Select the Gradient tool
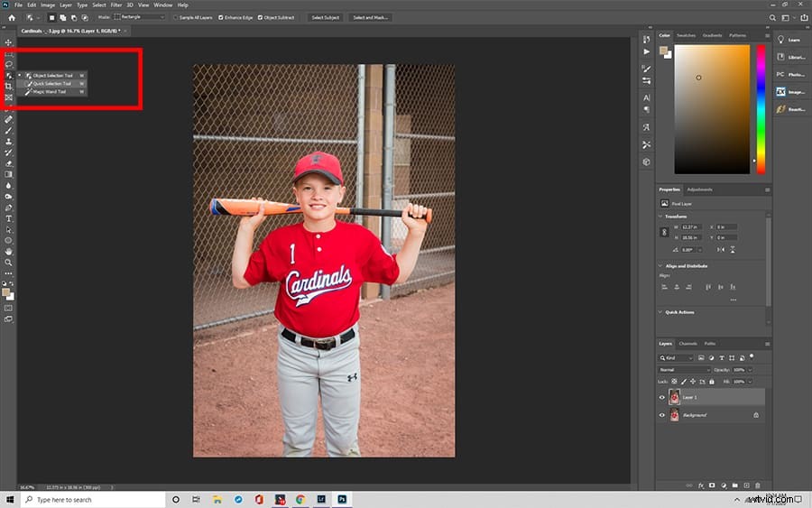The height and width of the screenshot is (508, 812). point(8,174)
